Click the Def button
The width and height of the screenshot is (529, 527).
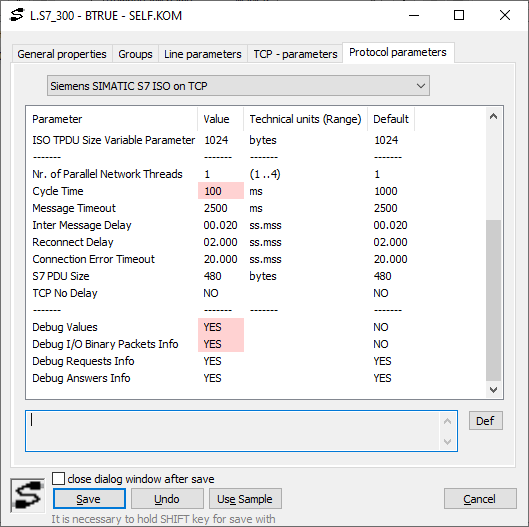(485, 421)
